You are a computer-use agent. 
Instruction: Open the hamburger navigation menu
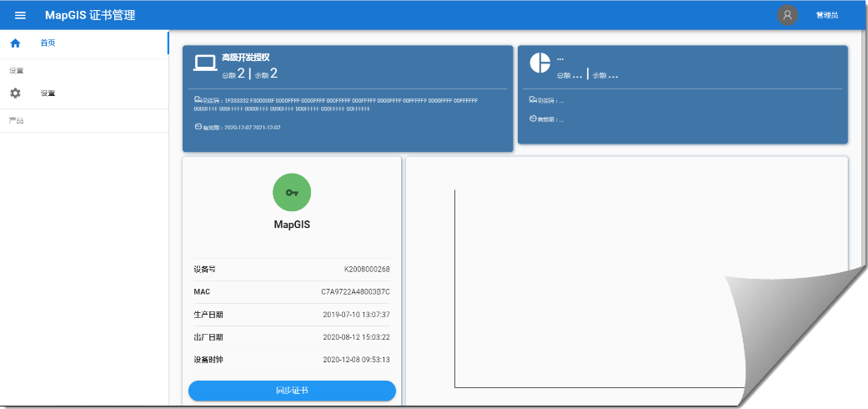(x=21, y=15)
